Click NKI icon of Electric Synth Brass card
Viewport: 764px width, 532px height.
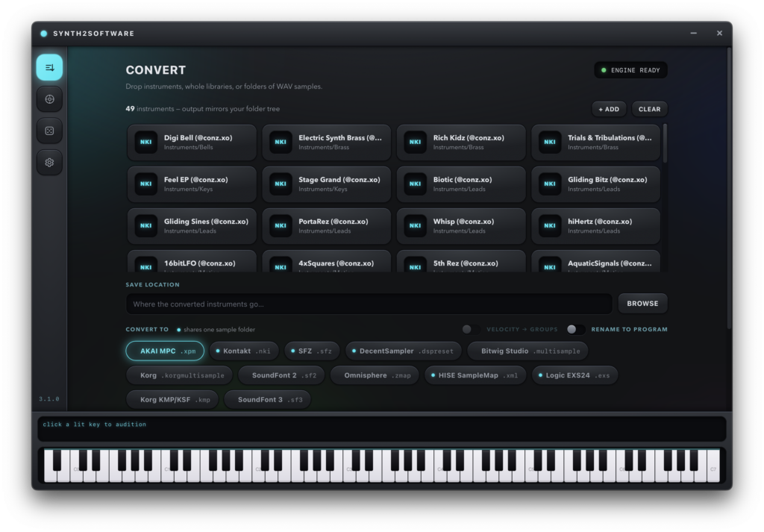(x=281, y=143)
